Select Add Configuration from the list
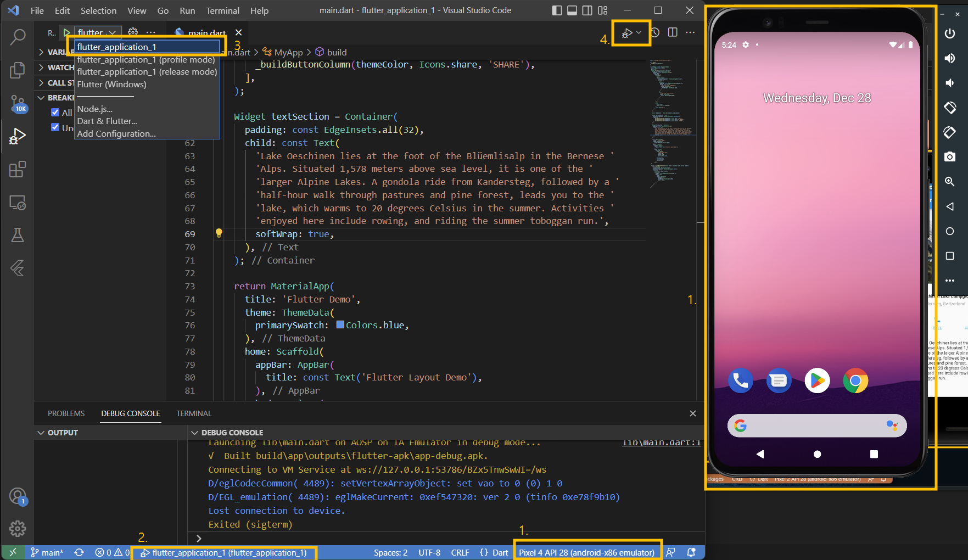 [116, 133]
